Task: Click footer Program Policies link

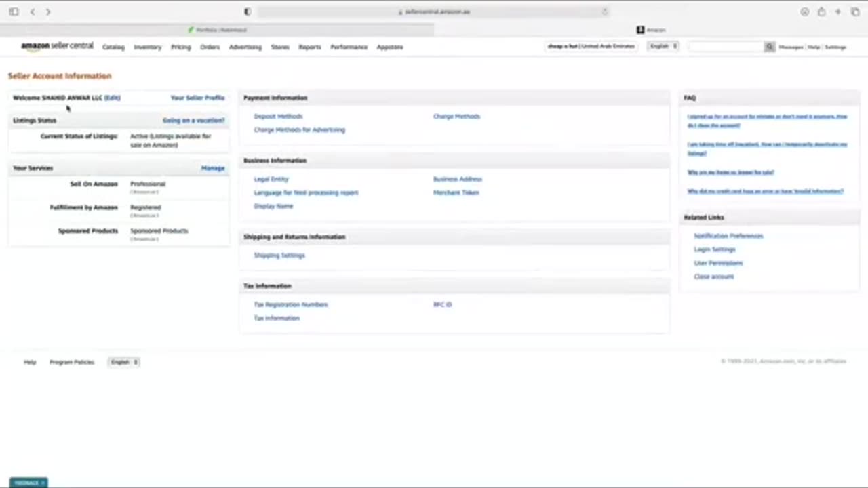Action: (x=72, y=362)
